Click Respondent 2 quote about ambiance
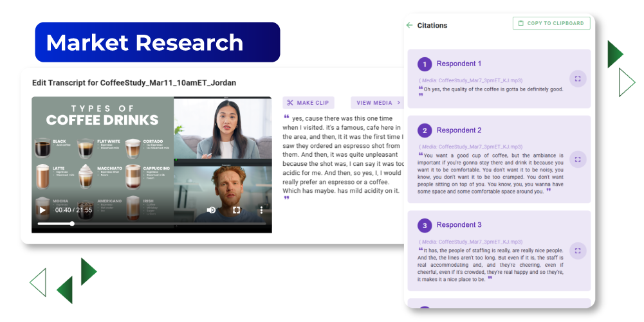The image size is (644, 322). (490, 173)
